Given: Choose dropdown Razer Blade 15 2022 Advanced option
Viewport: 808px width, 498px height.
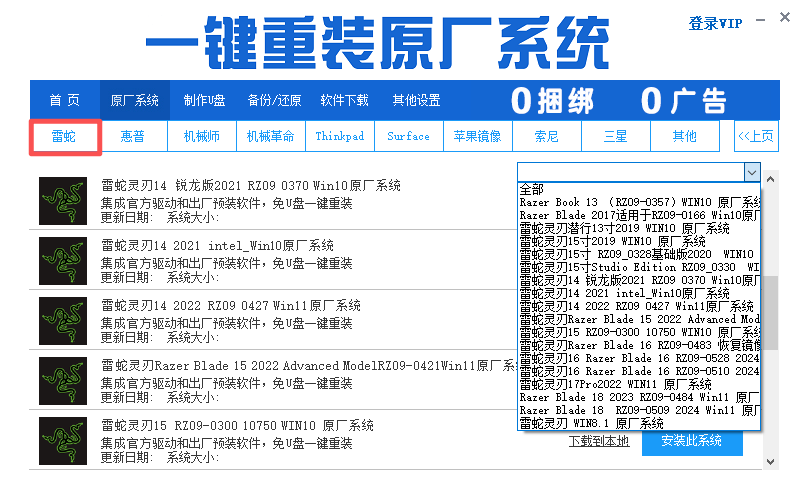Looking at the screenshot, I should 638,319.
